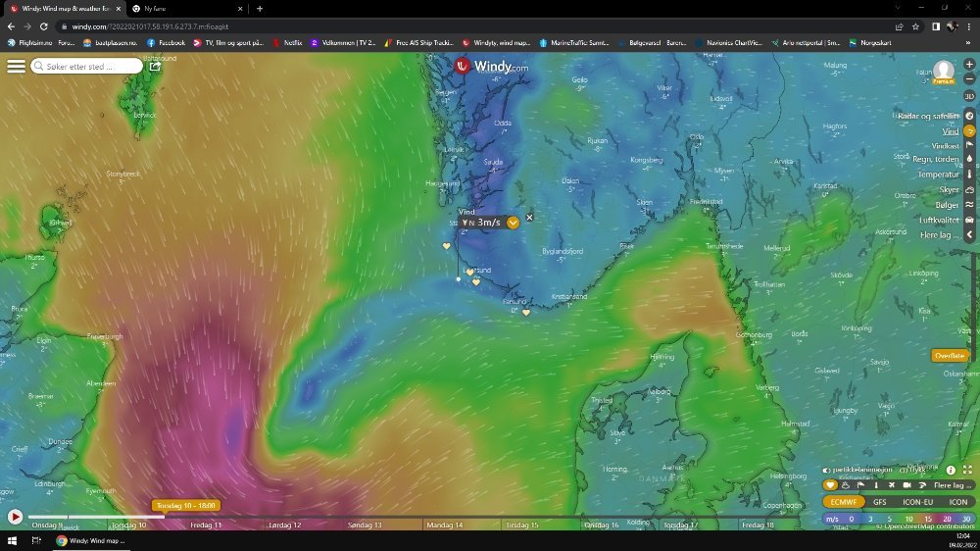This screenshot has width=980, height=551.
Task: Zoom in the map with plus button
Action: click(x=969, y=65)
